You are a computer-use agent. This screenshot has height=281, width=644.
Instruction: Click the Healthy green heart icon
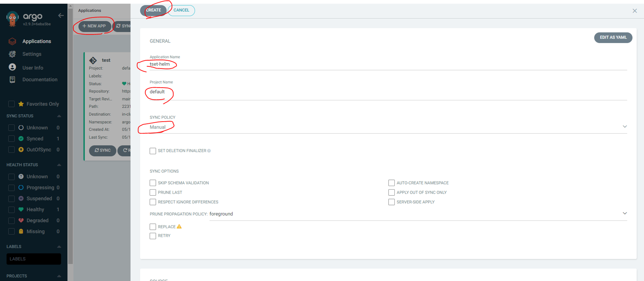[21, 209]
